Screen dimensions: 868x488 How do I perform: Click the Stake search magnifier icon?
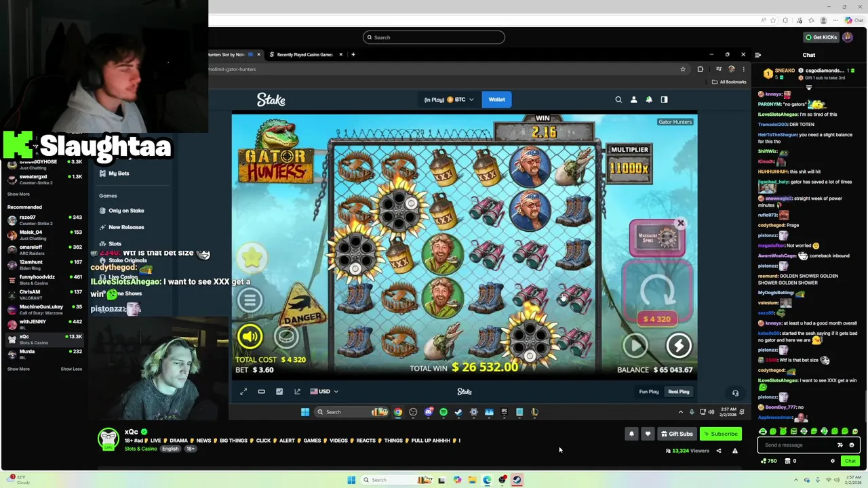[618, 100]
